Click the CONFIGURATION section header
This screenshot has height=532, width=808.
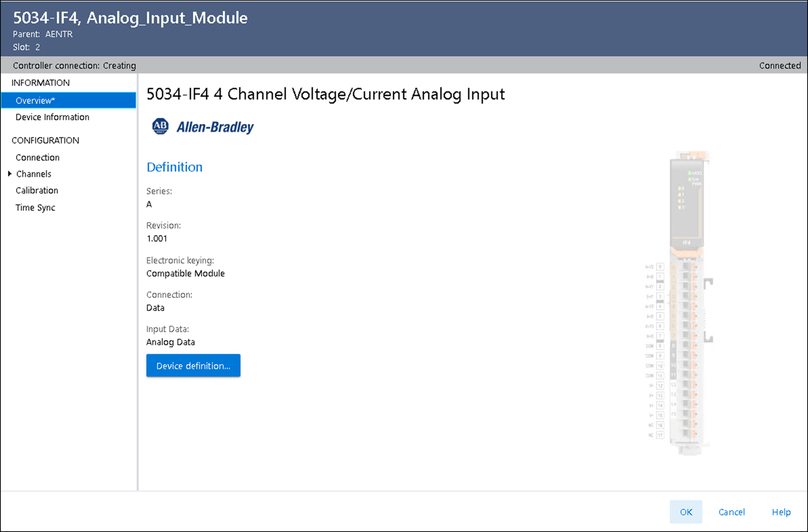(45, 140)
